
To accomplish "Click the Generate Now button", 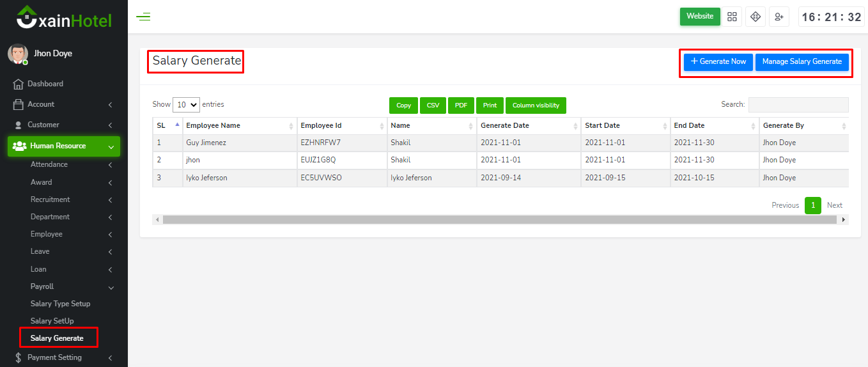I will click(x=718, y=62).
